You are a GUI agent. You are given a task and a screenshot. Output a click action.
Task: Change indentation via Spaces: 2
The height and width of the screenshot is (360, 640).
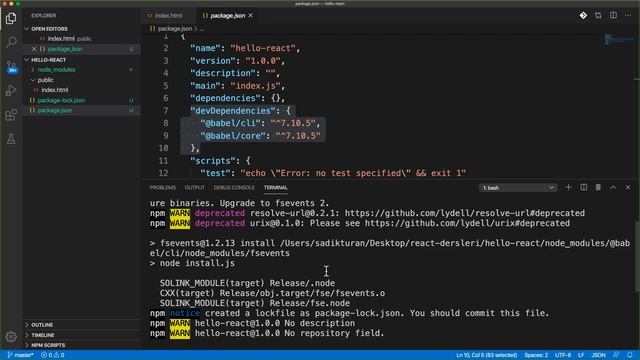(536, 355)
